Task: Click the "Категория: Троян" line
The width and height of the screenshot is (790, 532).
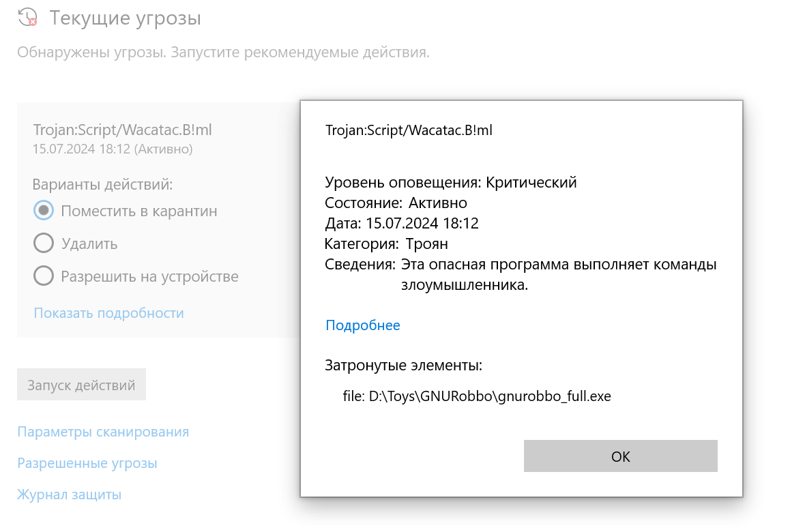Action: click(386, 243)
